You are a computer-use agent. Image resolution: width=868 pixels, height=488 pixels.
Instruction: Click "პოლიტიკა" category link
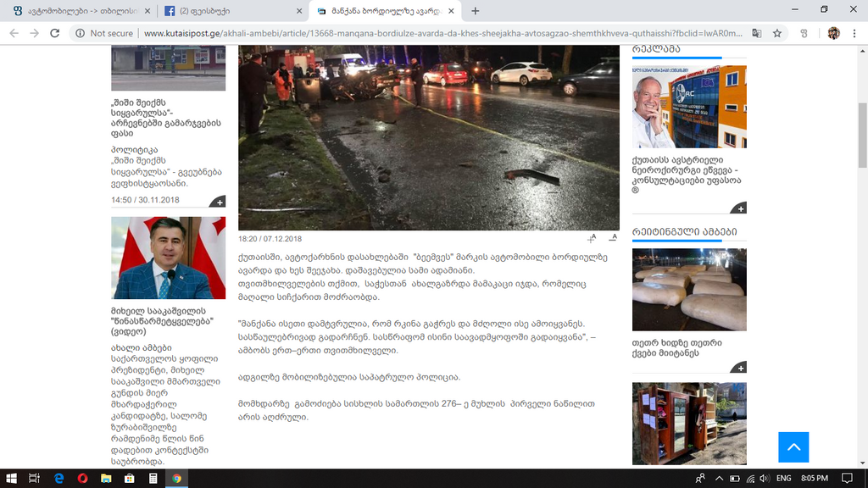(135, 150)
